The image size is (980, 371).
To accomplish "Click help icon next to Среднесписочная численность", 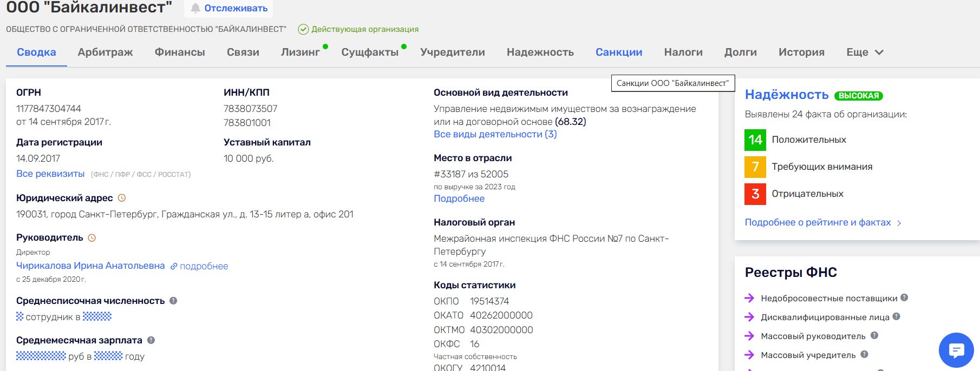I will (x=173, y=301).
